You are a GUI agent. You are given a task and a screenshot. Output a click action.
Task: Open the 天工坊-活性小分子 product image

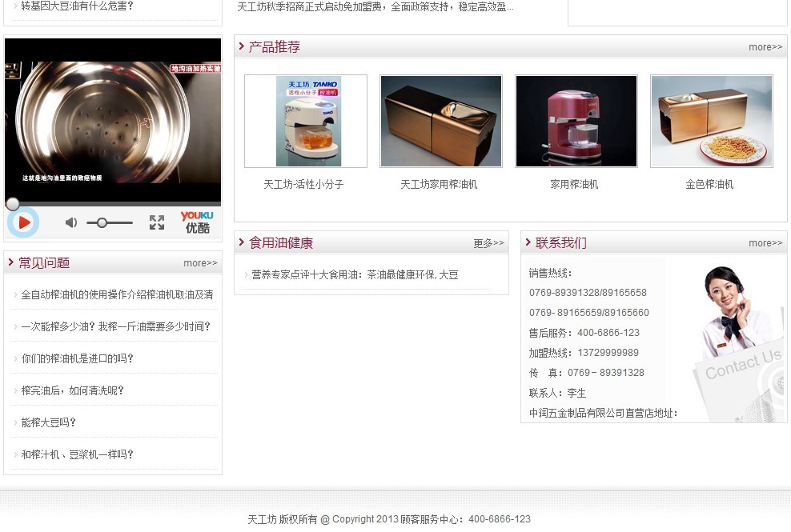coord(306,121)
